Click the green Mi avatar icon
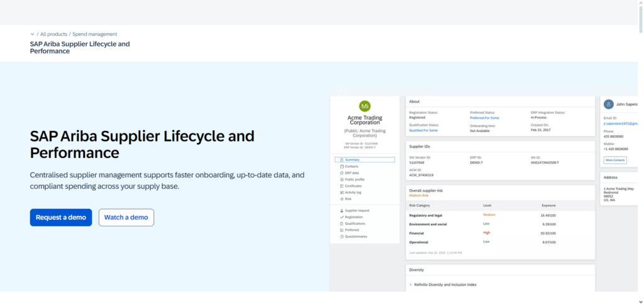The height and width of the screenshot is (305, 644). [x=364, y=106]
